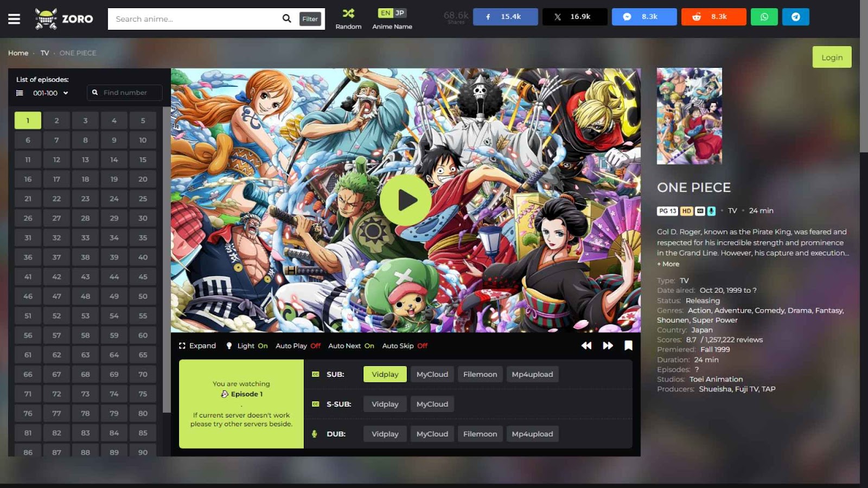
Task: Share on Facebook, 15.4k
Action: (x=506, y=17)
